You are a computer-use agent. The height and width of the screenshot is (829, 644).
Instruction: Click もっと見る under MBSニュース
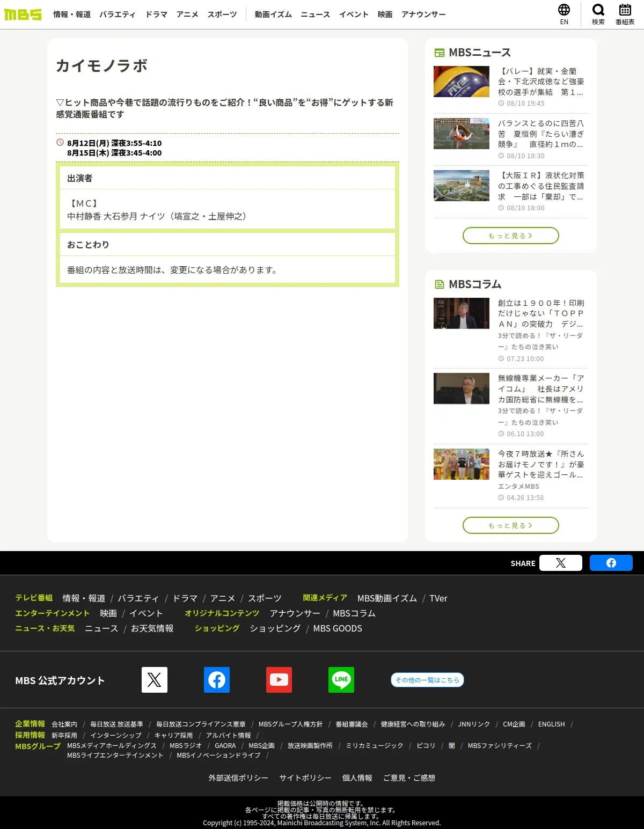[x=511, y=236]
